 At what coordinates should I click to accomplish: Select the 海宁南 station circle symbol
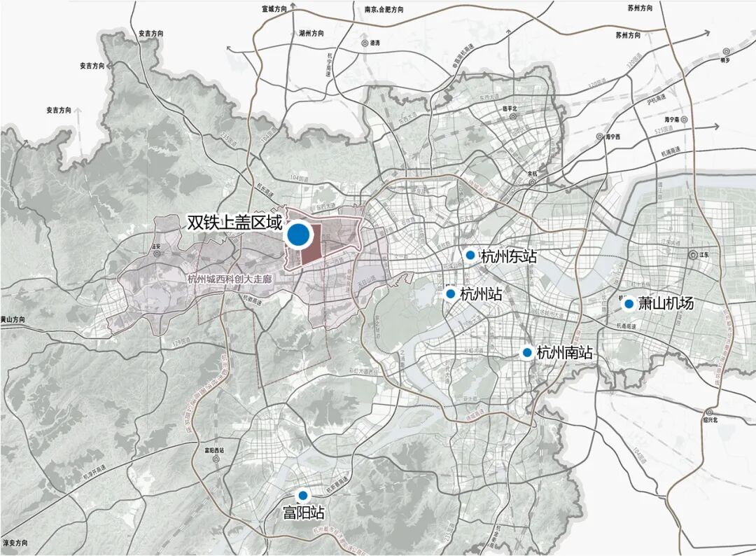tap(684, 119)
